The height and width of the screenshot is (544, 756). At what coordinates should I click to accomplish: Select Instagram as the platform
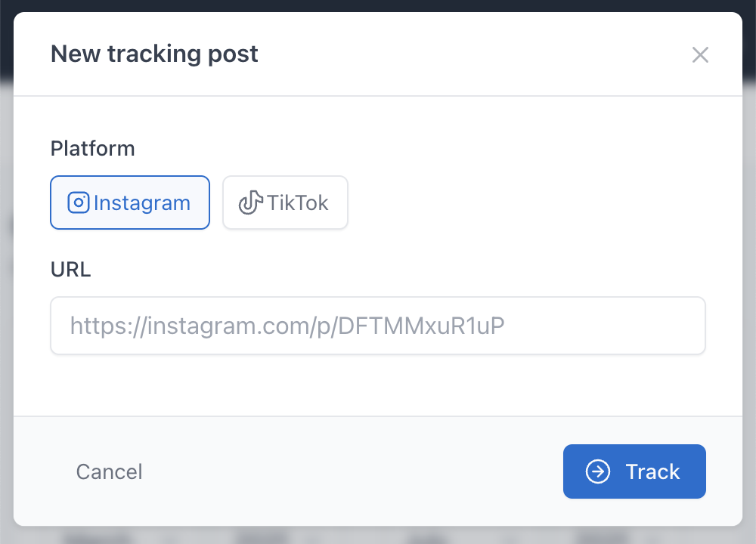pos(130,202)
